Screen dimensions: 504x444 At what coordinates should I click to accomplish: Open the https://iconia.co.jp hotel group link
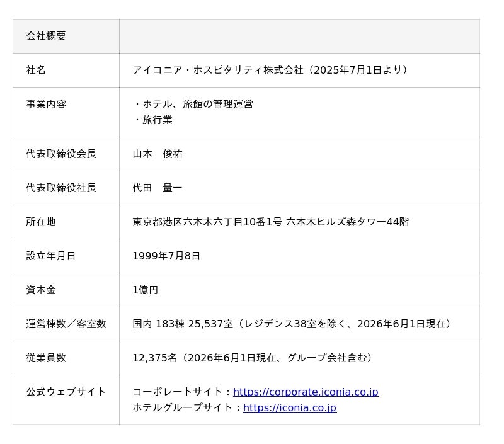(x=290, y=407)
